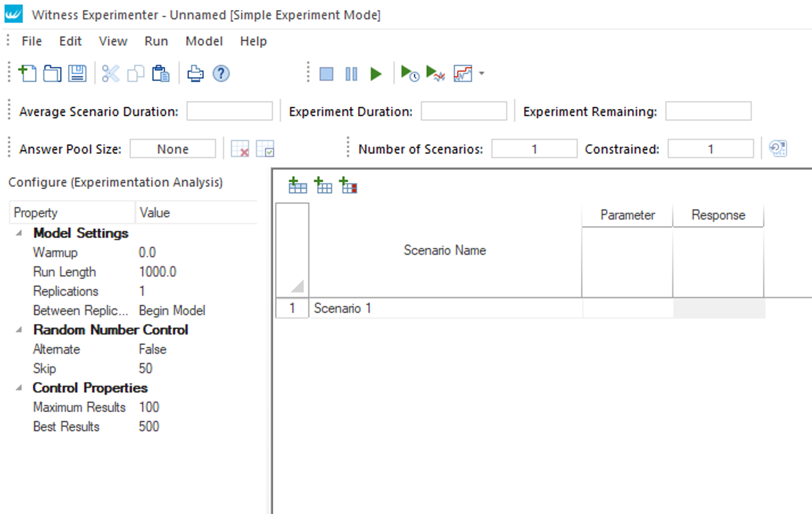Open the Model menu

(204, 41)
